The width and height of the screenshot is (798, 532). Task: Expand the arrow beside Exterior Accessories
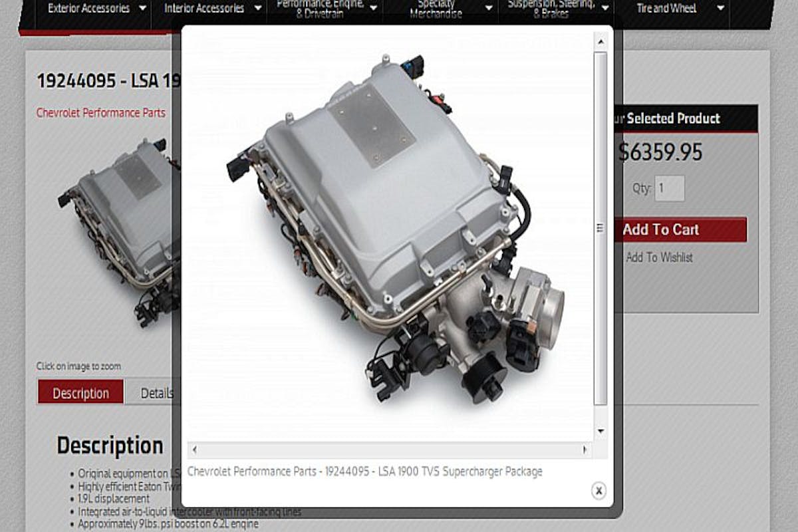pyautogui.click(x=143, y=9)
